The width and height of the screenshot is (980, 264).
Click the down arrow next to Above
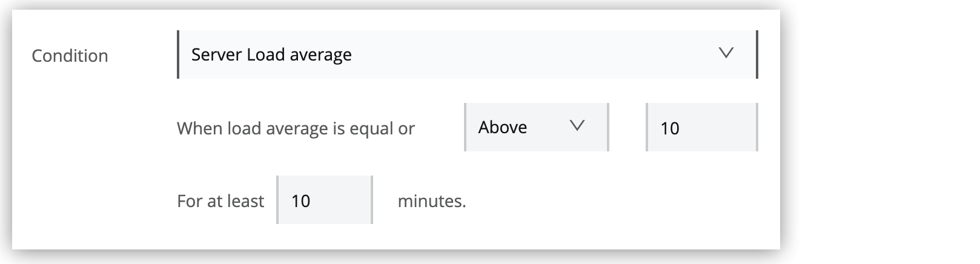tap(577, 126)
